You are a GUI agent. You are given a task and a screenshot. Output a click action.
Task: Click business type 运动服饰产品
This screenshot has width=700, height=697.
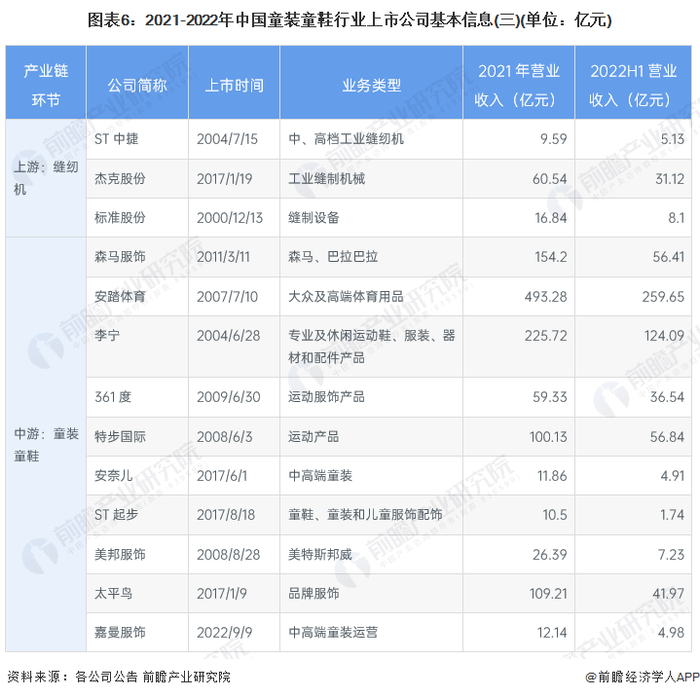click(x=326, y=396)
